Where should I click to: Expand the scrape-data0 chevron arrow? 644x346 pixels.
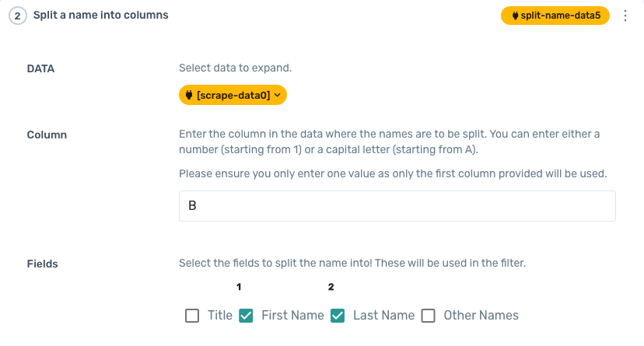click(278, 95)
